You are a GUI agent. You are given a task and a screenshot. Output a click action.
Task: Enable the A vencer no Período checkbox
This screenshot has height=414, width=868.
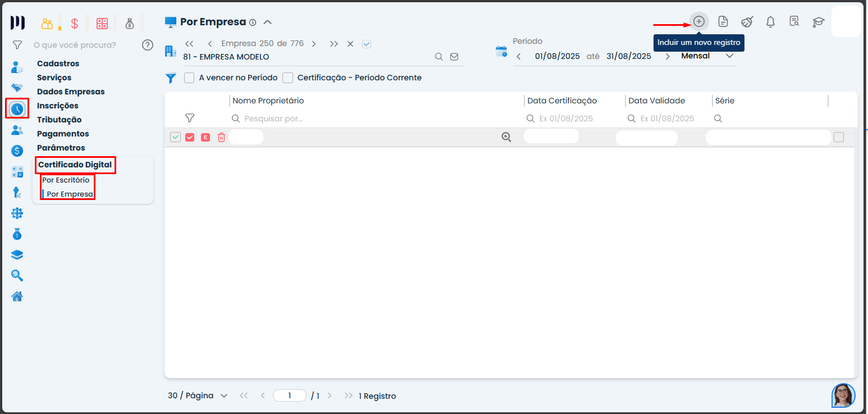(189, 78)
